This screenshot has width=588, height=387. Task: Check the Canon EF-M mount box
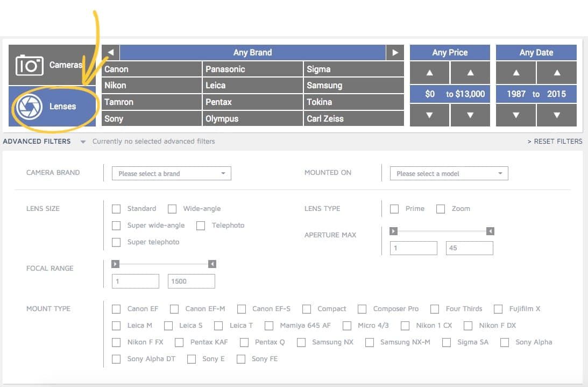(x=174, y=309)
